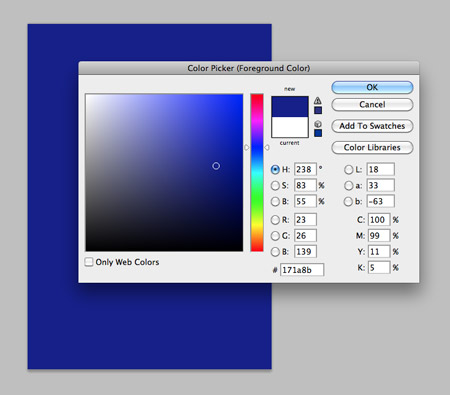The height and width of the screenshot is (395, 450).
Task: Click the M magenta field showing 99
Action: pyautogui.click(x=379, y=236)
